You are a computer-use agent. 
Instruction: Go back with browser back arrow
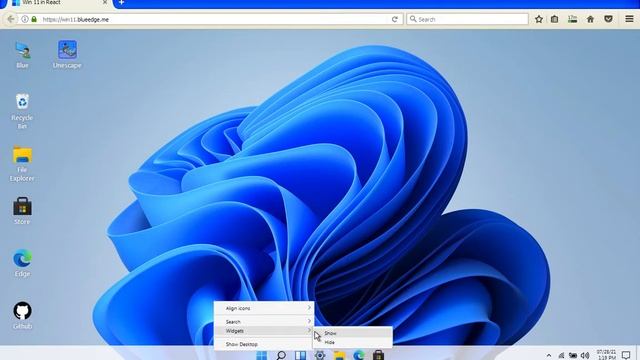pyautogui.click(x=11, y=19)
